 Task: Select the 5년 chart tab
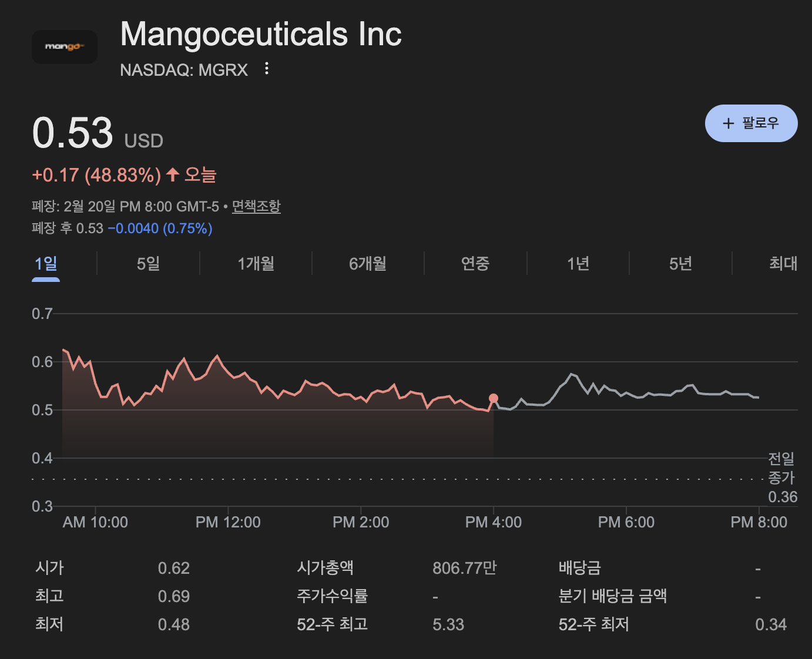tap(680, 264)
